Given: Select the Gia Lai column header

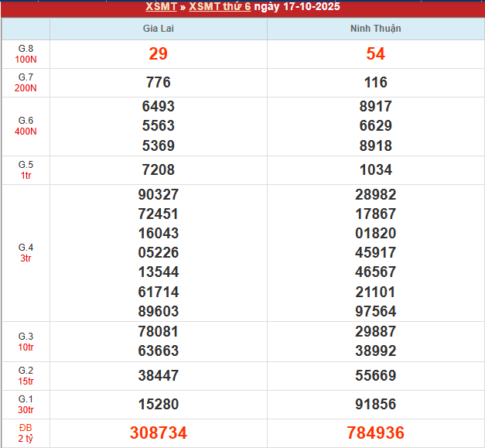Looking at the screenshot, I should click(x=158, y=29).
